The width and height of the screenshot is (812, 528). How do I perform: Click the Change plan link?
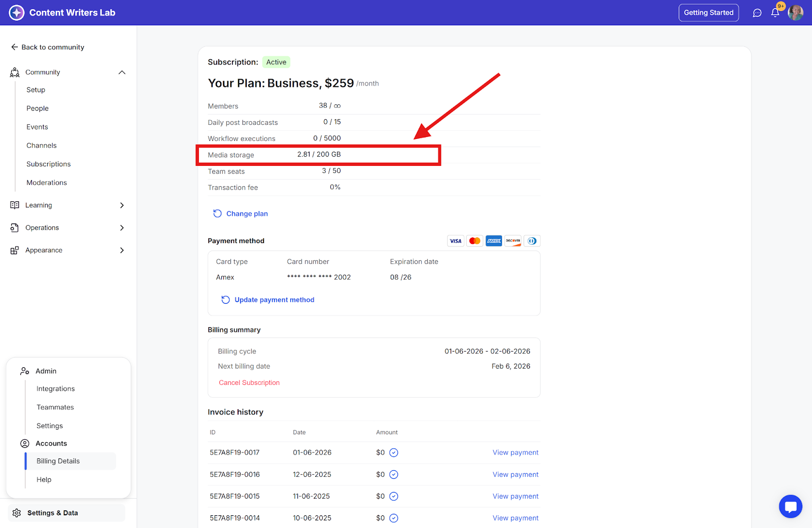pyautogui.click(x=247, y=214)
